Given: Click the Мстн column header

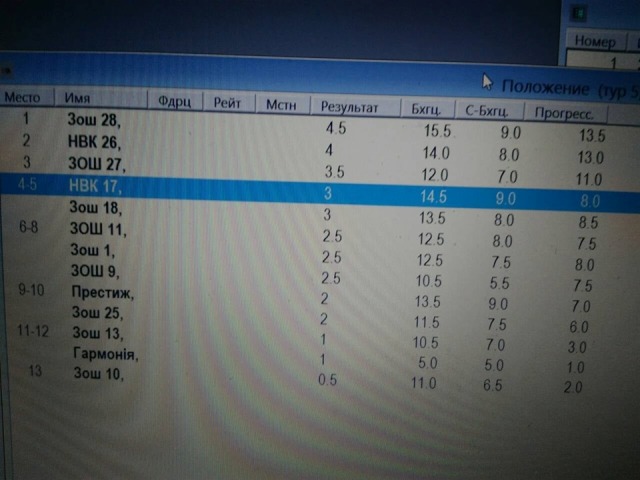Looking at the screenshot, I should coord(282,104).
